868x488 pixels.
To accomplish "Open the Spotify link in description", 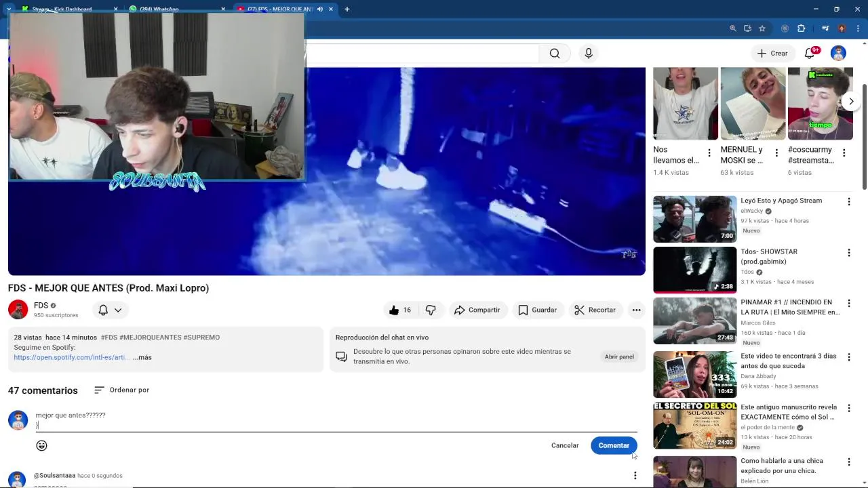I will coord(71,357).
